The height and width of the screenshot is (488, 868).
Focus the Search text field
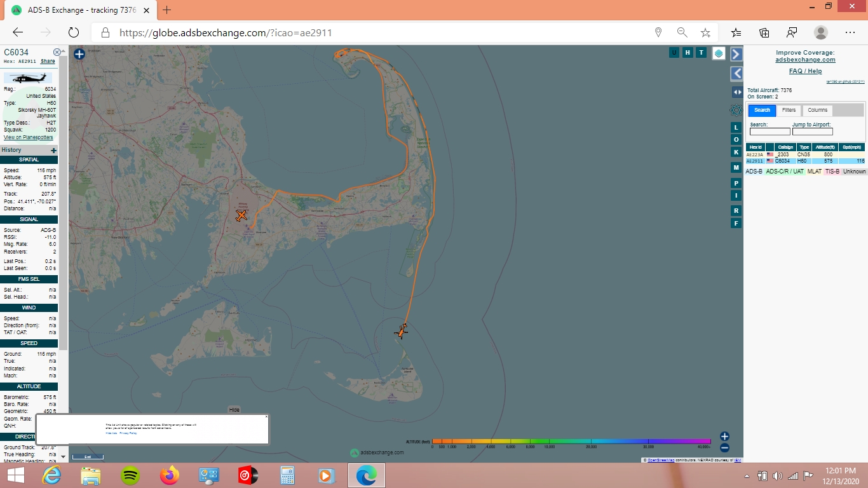[770, 132]
